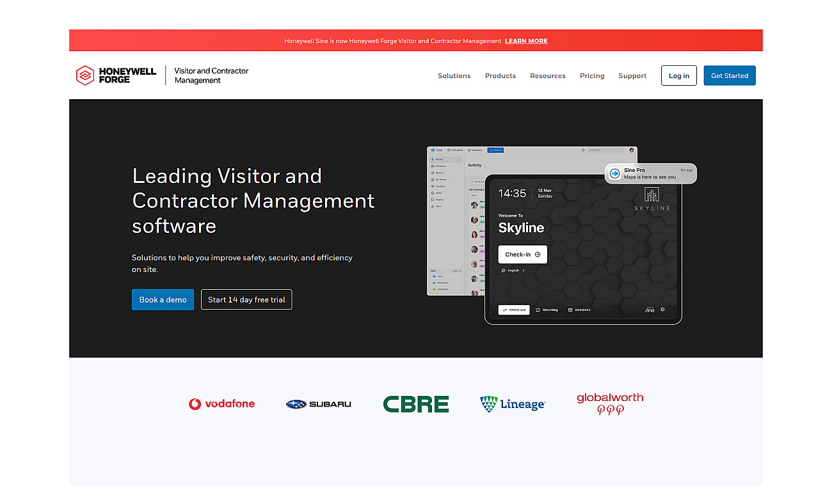Click the "14:35" time on the tablet
This screenshot has width=832, height=504.
pos(512,193)
